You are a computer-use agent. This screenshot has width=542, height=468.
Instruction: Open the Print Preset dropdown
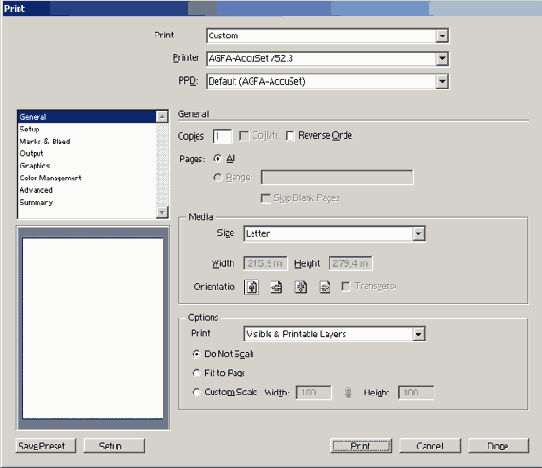[x=442, y=36]
